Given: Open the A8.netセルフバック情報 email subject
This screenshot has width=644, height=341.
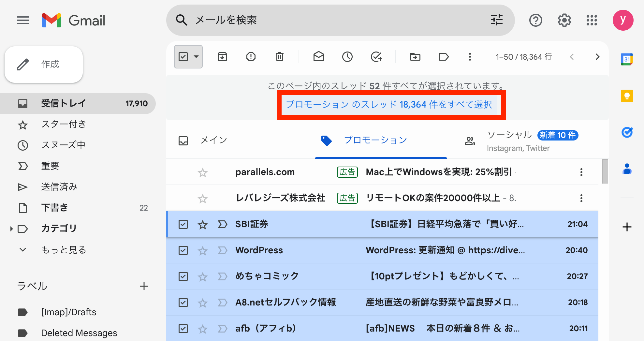Looking at the screenshot, I should click(x=442, y=303).
